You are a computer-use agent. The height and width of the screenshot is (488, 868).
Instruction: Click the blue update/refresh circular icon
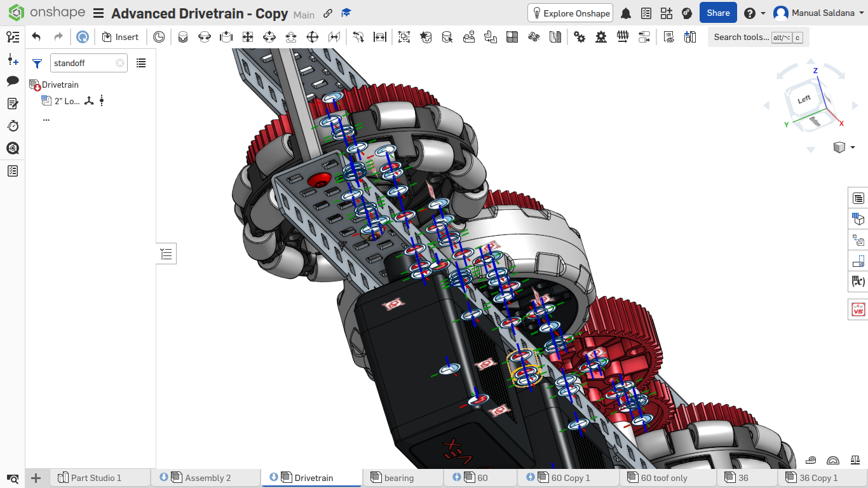83,37
